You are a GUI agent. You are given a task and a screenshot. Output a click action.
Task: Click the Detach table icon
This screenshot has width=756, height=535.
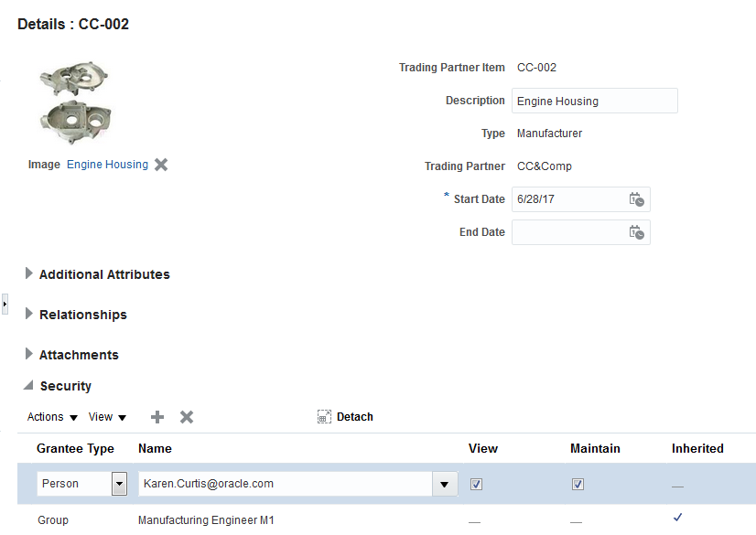point(324,417)
